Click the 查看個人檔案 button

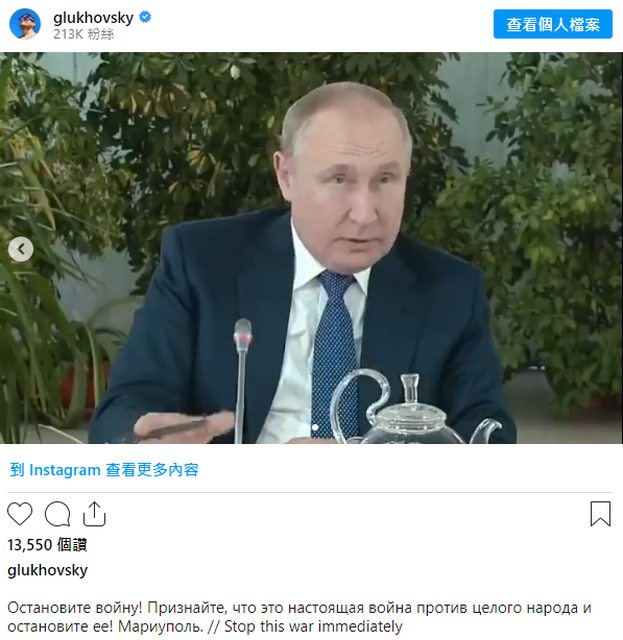pyautogui.click(x=553, y=24)
